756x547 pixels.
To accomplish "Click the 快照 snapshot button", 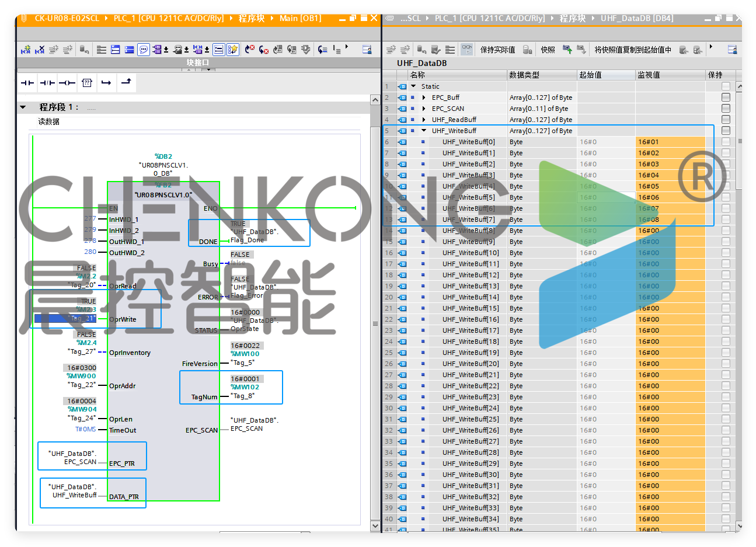I will [548, 50].
